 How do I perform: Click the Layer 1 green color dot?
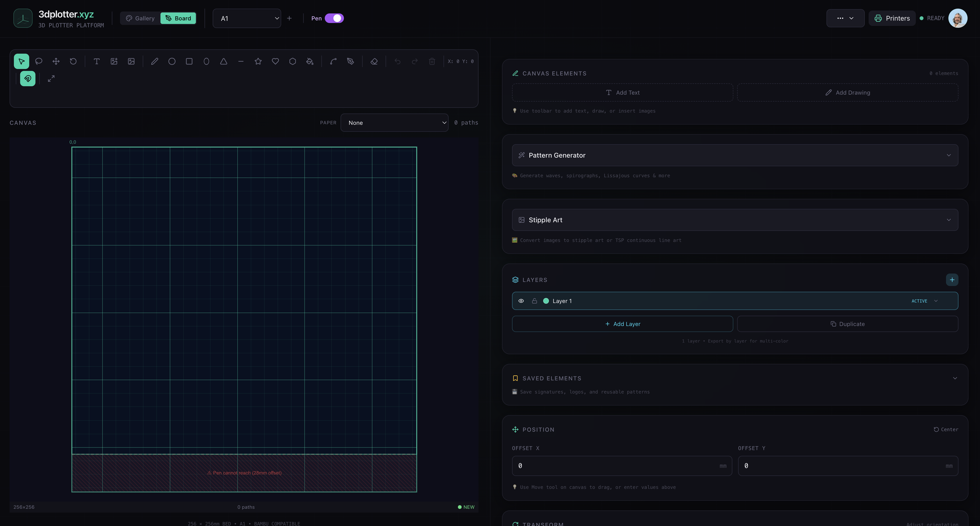546,301
